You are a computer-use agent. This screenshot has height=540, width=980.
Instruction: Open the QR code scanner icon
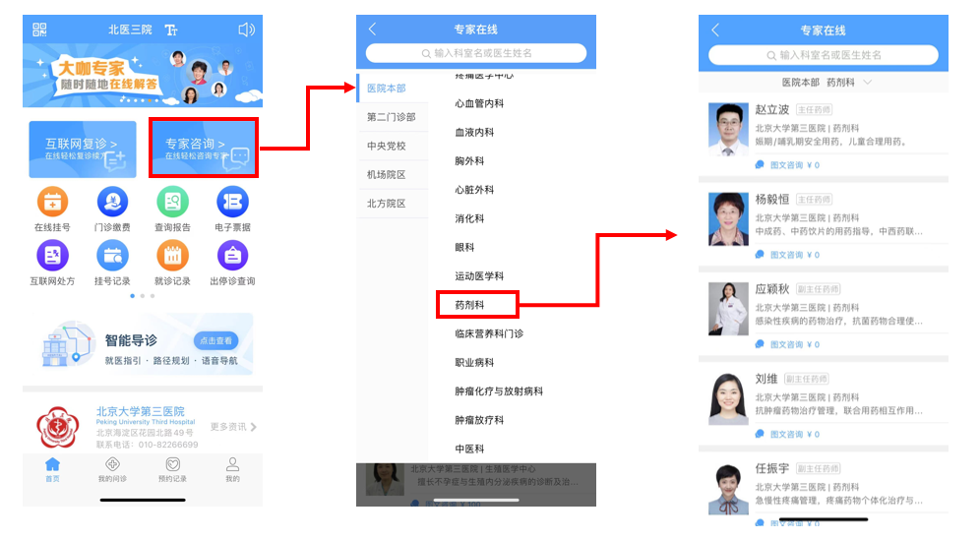[x=39, y=30]
